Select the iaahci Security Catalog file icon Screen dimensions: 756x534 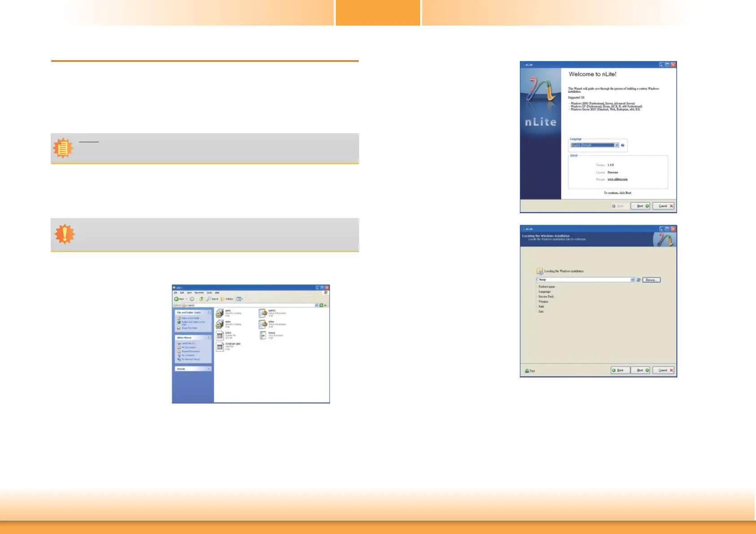pos(220,313)
